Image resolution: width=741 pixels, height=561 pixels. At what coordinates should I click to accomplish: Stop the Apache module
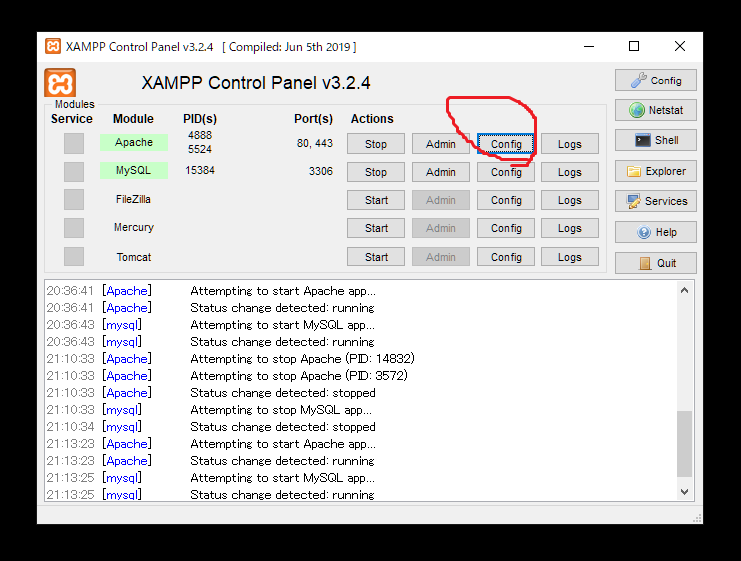pyautogui.click(x=376, y=144)
